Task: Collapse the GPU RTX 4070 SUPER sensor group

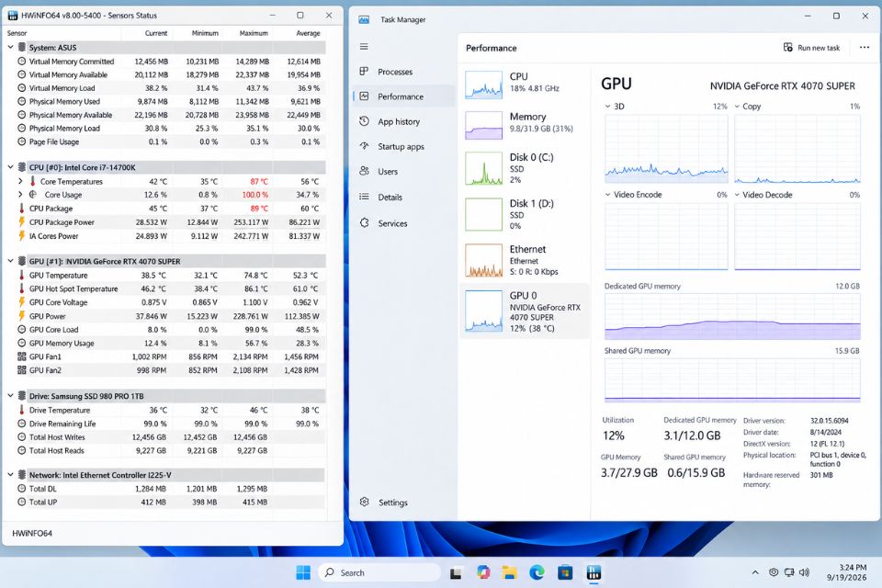Action: 10,261
